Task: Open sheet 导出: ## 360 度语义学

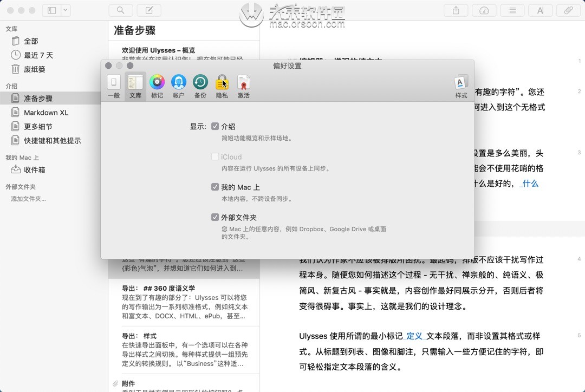Action: [x=184, y=303]
